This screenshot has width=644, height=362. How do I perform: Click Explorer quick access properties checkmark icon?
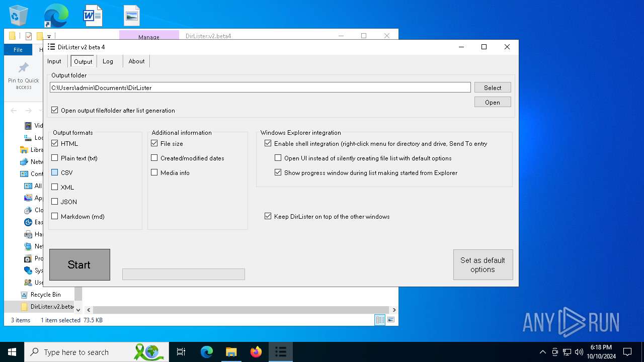tap(29, 36)
